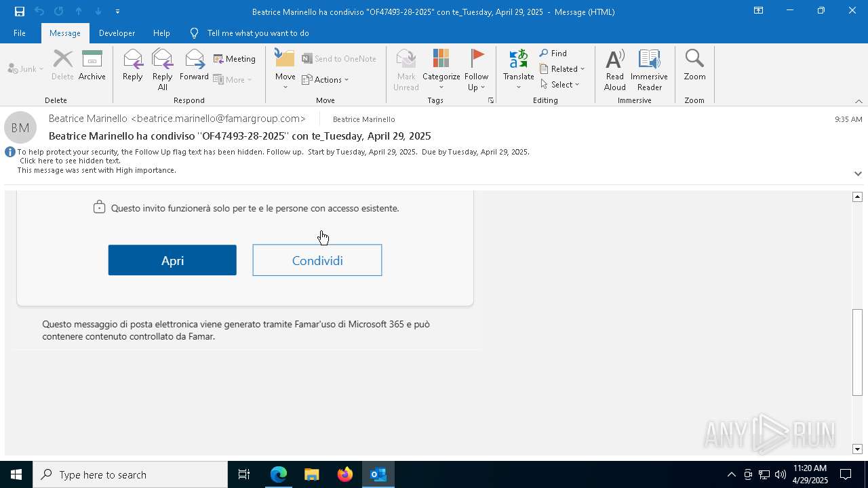Screen dimensions: 868x488
Task: Archive this message
Action: pos(92,65)
